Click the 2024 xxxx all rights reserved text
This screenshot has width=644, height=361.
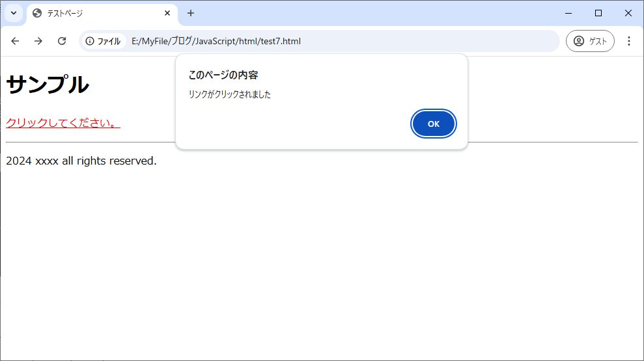pos(81,161)
